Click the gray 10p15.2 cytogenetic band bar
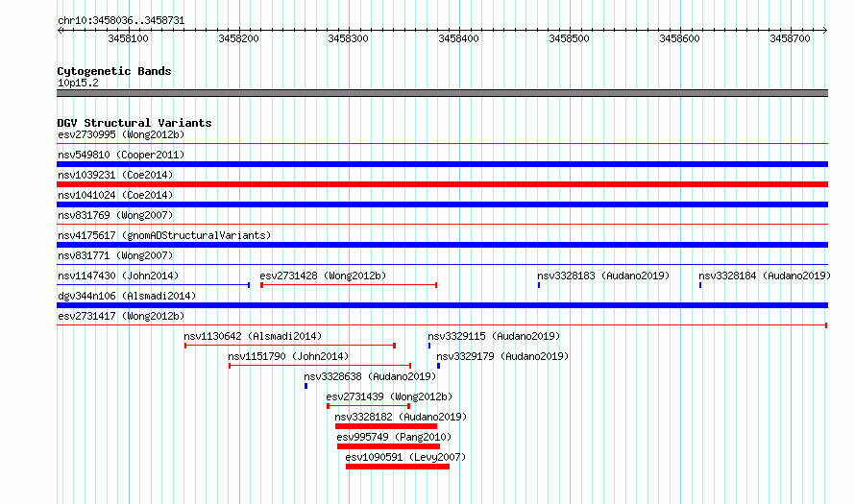855x504 pixels. 442,93
